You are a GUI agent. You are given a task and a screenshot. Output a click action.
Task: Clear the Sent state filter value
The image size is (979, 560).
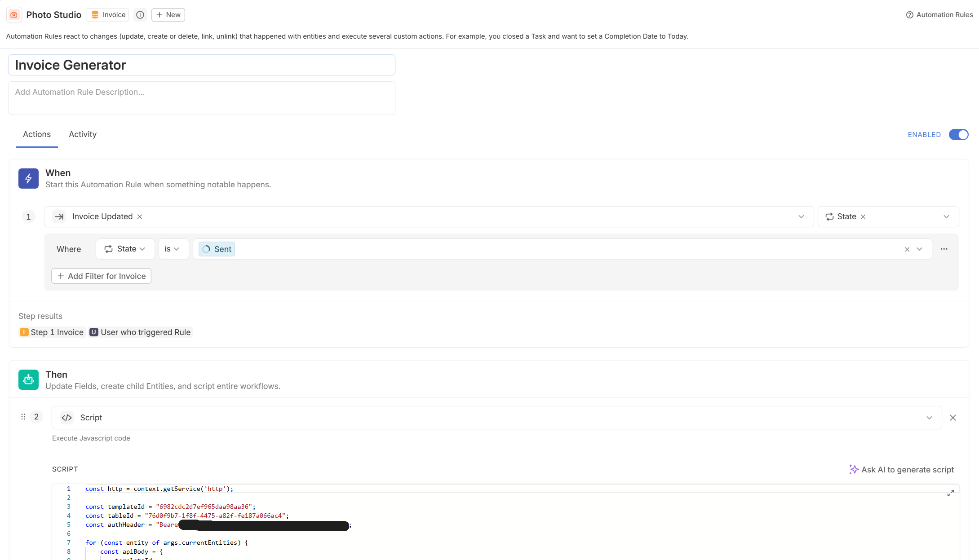click(x=907, y=249)
